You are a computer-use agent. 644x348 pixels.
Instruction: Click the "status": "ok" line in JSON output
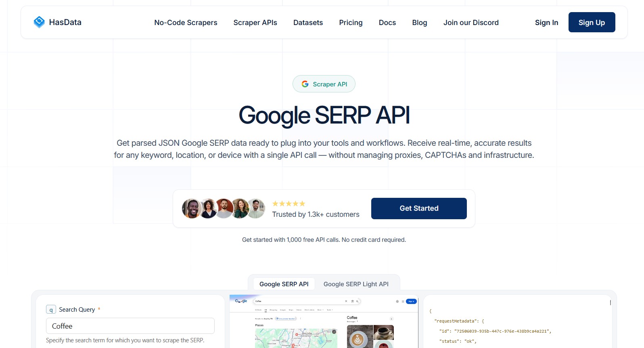pyautogui.click(x=458, y=341)
